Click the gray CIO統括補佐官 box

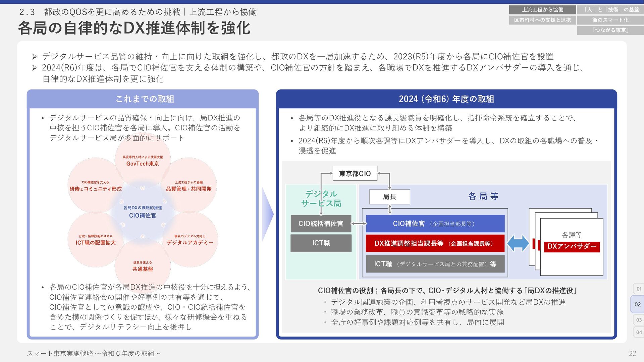point(321,224)
